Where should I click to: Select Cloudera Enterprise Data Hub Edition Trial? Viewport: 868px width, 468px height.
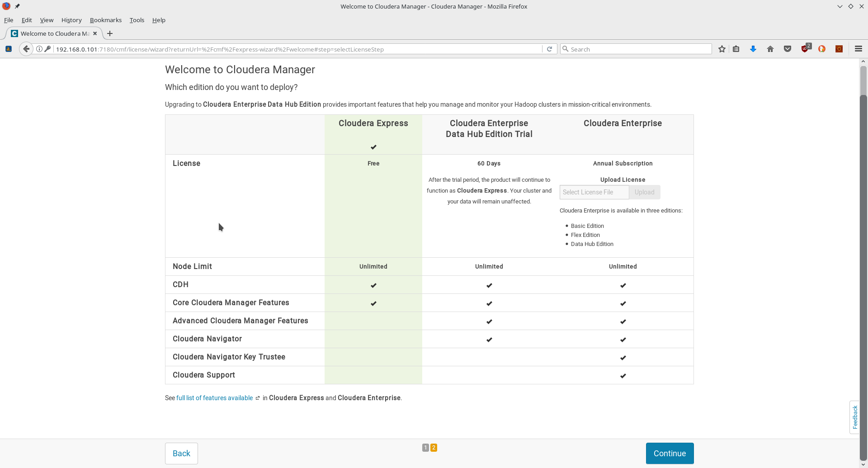point(489,134)
